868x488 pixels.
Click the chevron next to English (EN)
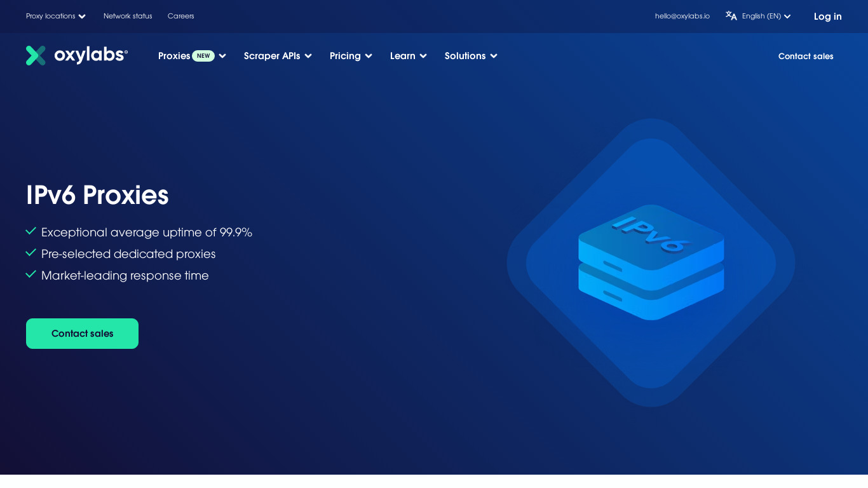[x=787, y=17]
